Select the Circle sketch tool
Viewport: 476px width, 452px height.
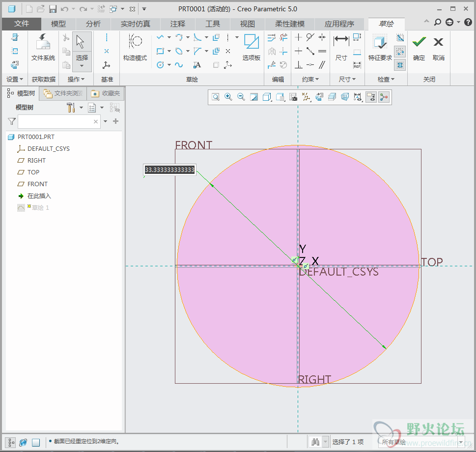tap(160, 65)
